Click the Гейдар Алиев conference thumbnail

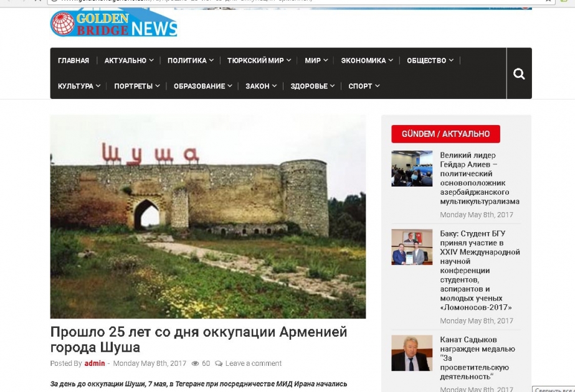412,169
